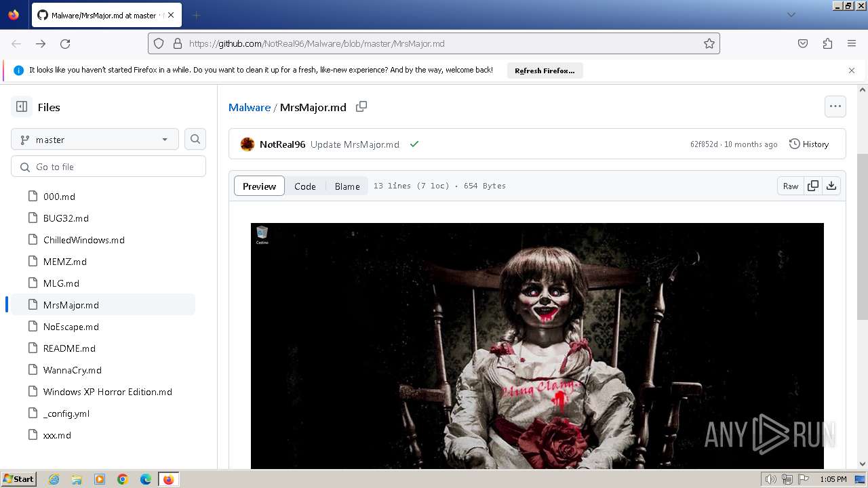Open the Firefox View icon

point(14,15)
